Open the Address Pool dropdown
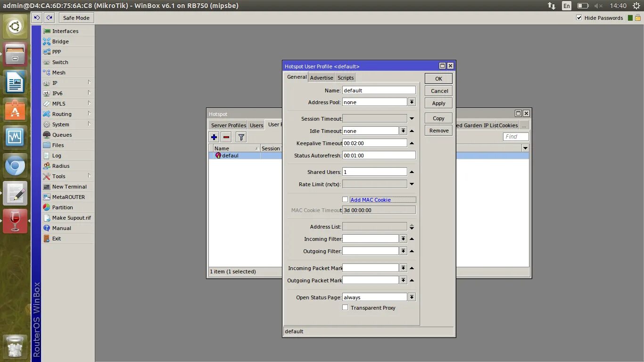Viewport: 644px width, 362px height. click(x=412, y=102)
